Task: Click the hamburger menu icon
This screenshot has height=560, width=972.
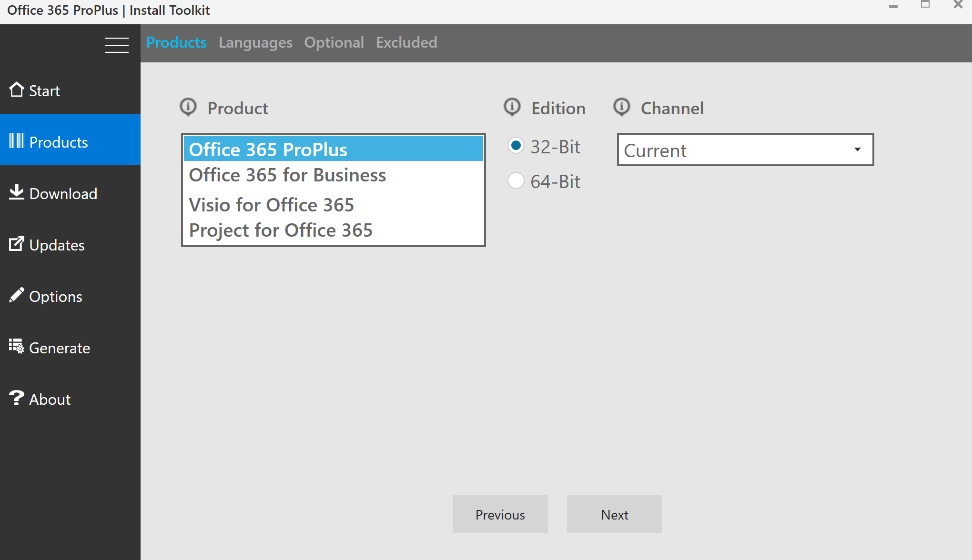Action: click(117, 45)
